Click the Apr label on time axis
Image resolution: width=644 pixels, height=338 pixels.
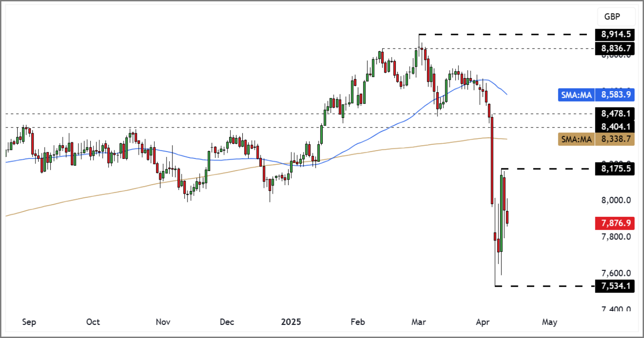click(x=482, y=322)
